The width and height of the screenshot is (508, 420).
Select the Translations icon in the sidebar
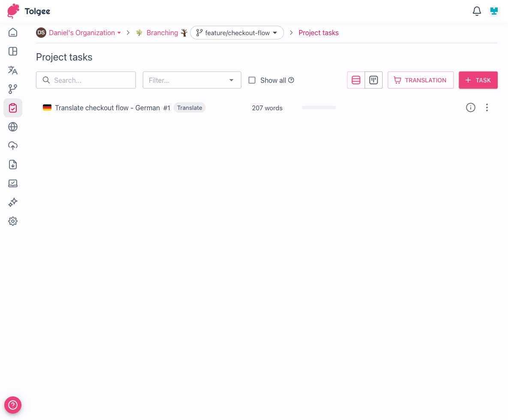[12, 70]
